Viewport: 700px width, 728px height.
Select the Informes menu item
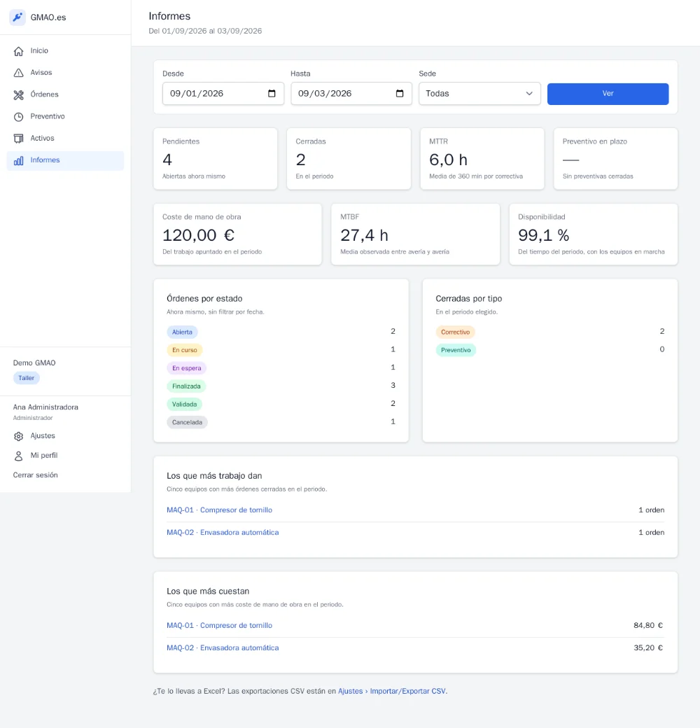[x=66, y=160]
